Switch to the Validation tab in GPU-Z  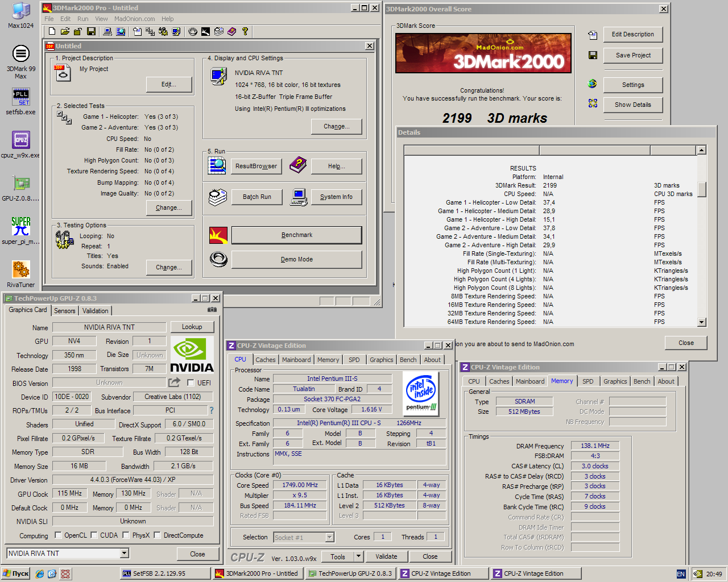coord(95,311)
